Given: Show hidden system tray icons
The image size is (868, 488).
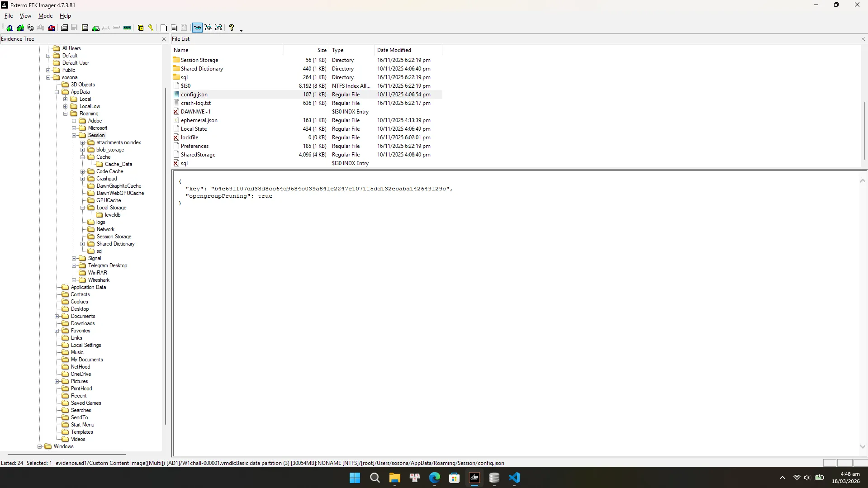Looking at the screenshot, I should click(783, 478).
